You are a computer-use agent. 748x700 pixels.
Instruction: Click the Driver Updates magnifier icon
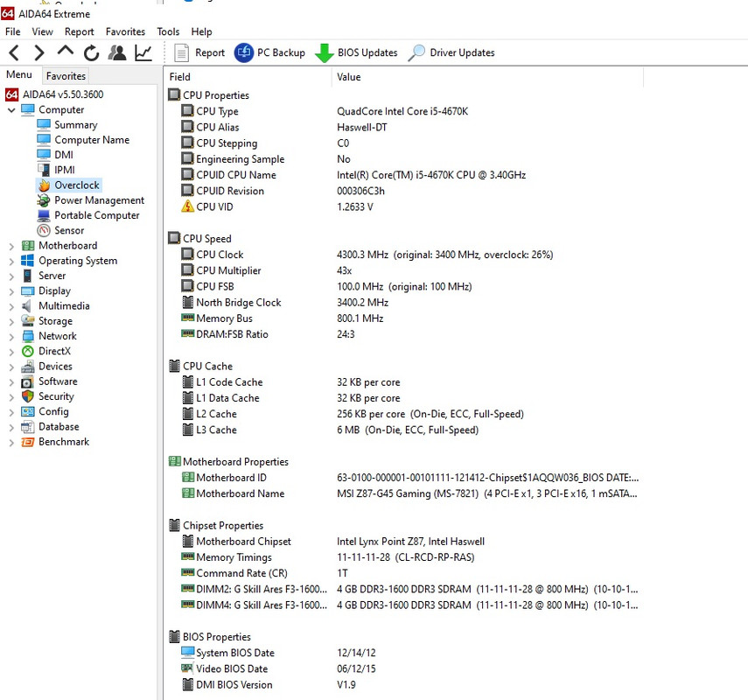click(x=416, y=52)
